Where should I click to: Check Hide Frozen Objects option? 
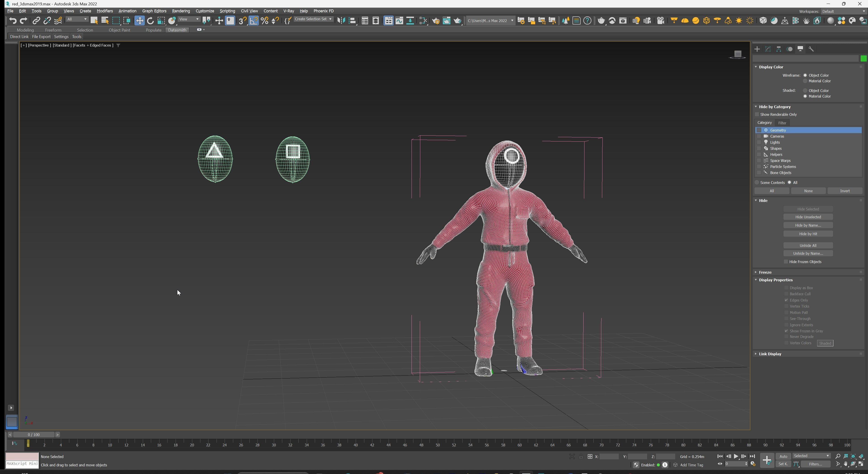[786, 262]
